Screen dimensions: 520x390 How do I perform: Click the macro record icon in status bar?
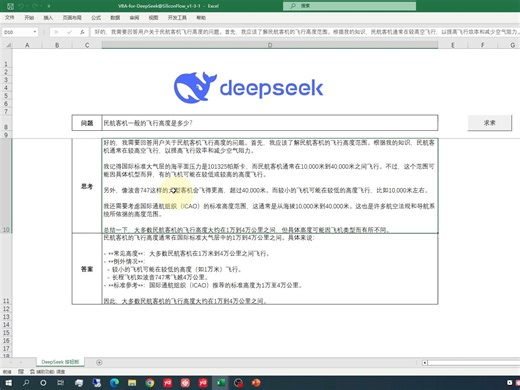click(21, 371)
